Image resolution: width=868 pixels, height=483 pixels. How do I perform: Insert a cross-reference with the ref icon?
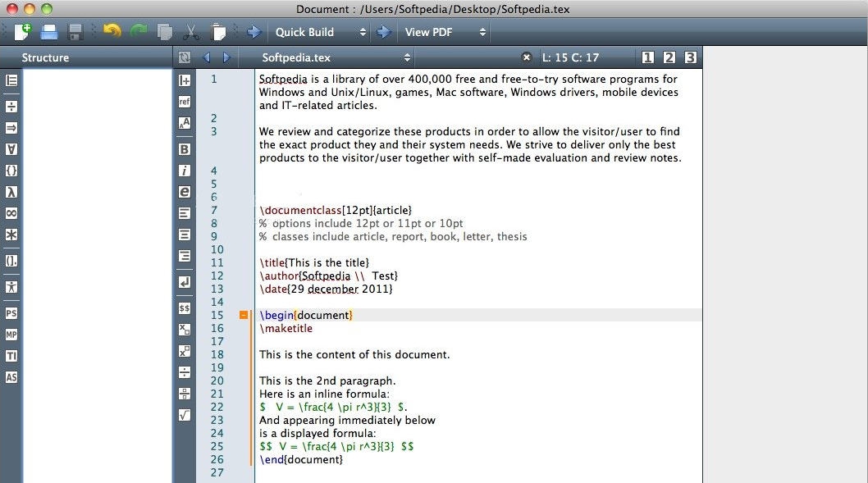pos(184,102)
